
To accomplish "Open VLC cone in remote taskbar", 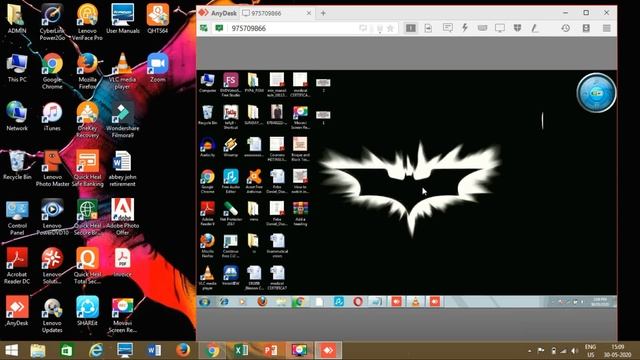I will [x=415, y=302].
